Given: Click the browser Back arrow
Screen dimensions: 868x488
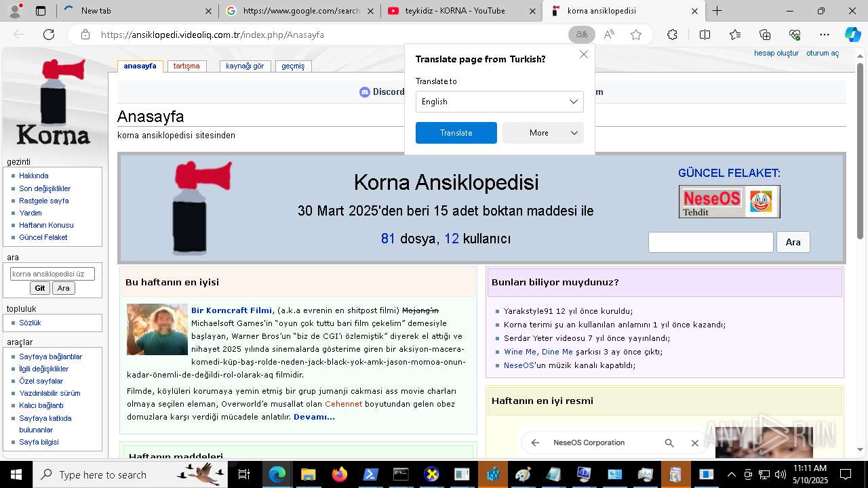Looking at the screenshot, I should tap(19, 35).
